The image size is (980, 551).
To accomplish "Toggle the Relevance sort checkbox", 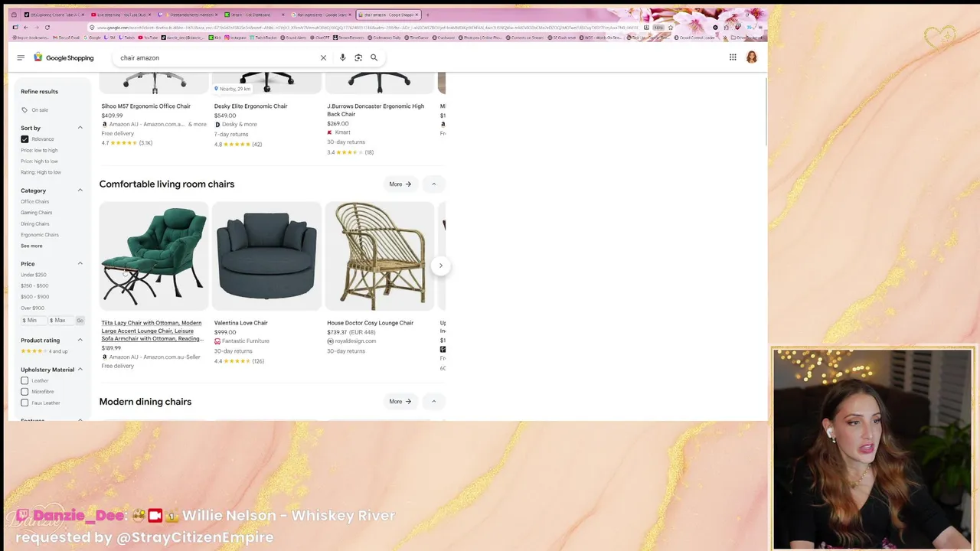I will pyautogui.click(x=24, y=139).
